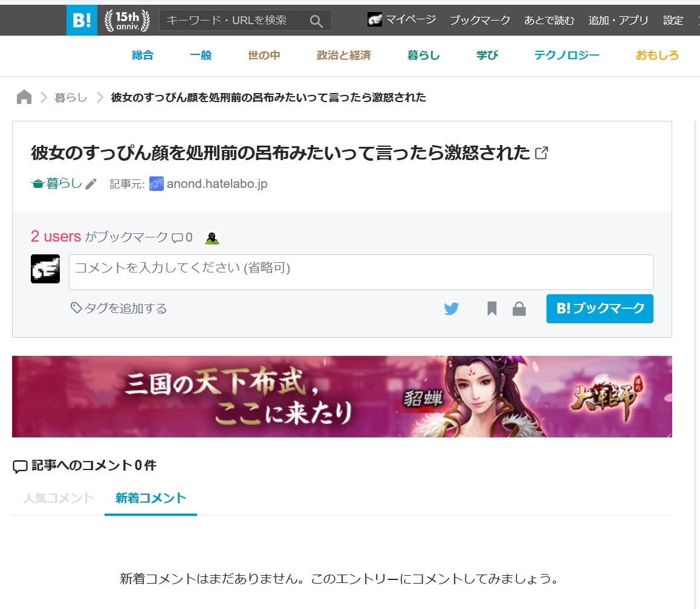Open あとで読む in the header

pos(549,20)
